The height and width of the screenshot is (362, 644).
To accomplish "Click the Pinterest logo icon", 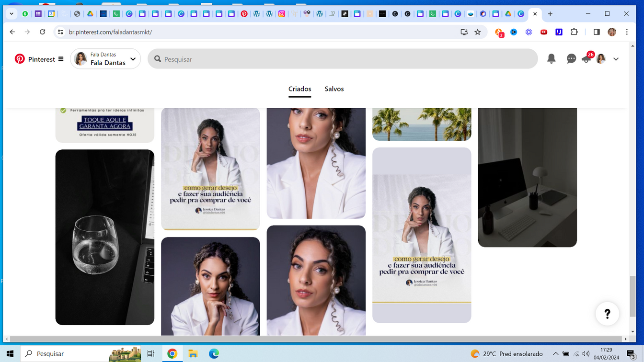I will click(x=20, y=59).
